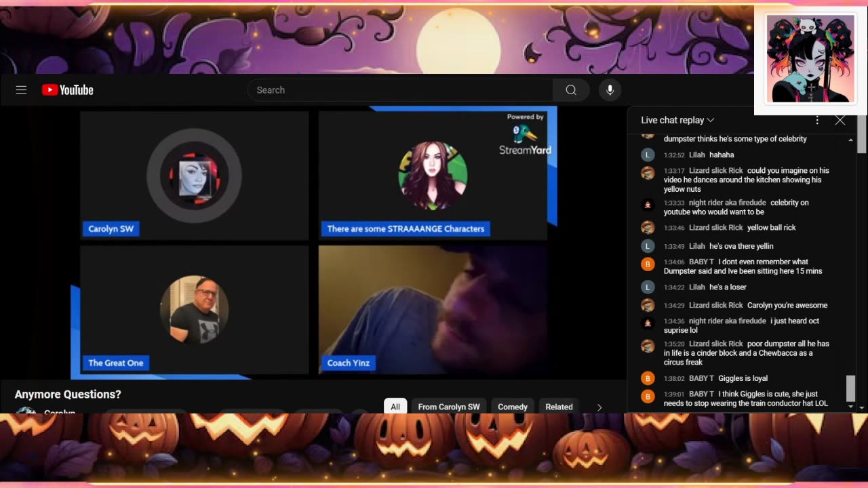Click Lizard slick Rick avatar at 1:35:20
The image size is (868, 488).
pos(648,346)
